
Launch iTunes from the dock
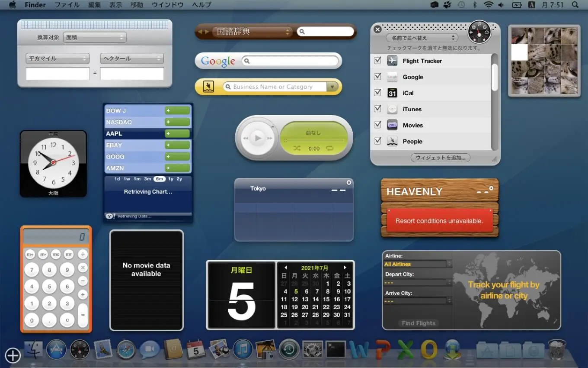(243, 349)
